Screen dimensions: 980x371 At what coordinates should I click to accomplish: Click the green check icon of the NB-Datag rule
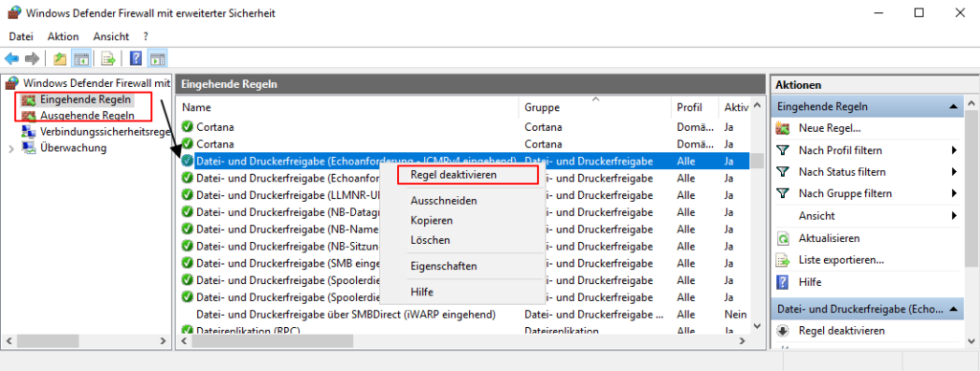[x=187, y=211]
